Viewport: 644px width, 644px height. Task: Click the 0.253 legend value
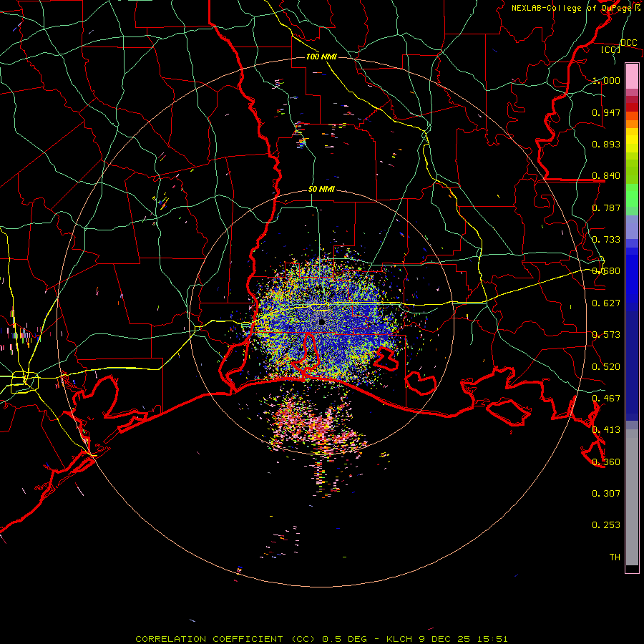[x=606, y=525]
